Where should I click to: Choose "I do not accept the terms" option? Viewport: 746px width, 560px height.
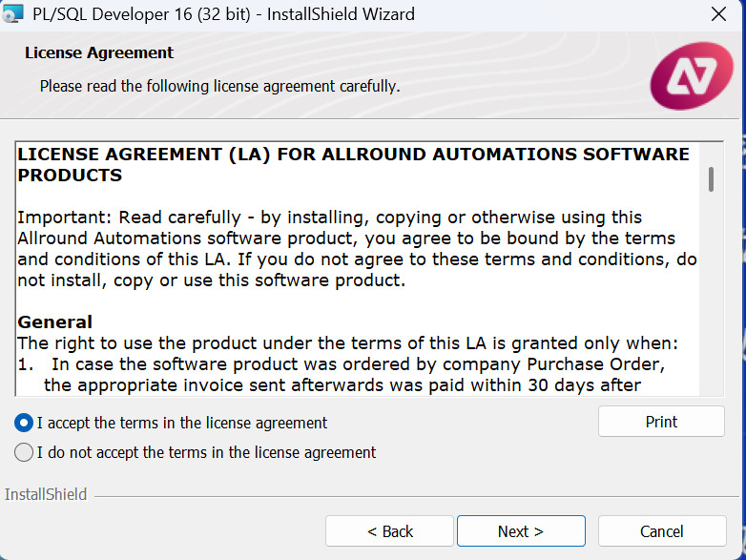click(x=24, y=452)
